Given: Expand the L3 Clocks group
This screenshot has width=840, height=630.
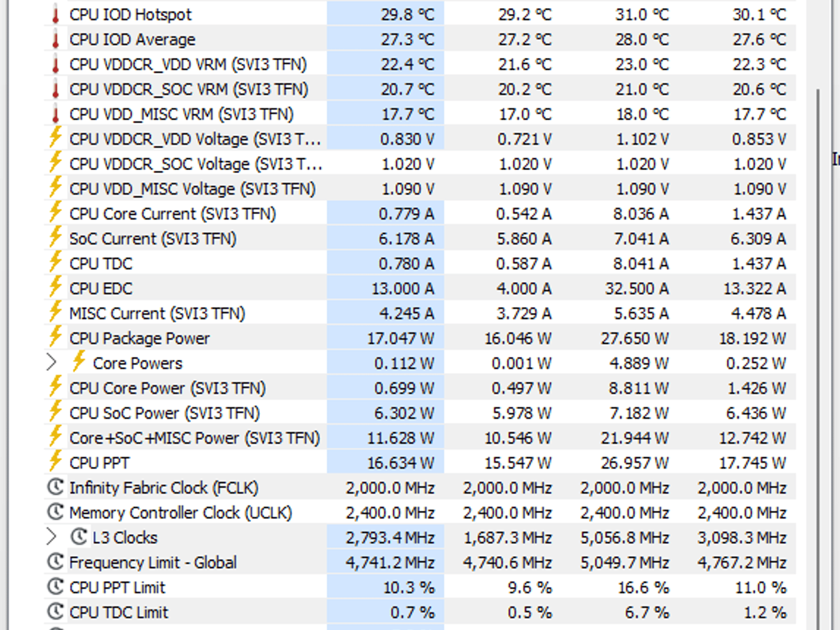Looking at the screenshot, I should pyautogui.click(x=51, y=537).
